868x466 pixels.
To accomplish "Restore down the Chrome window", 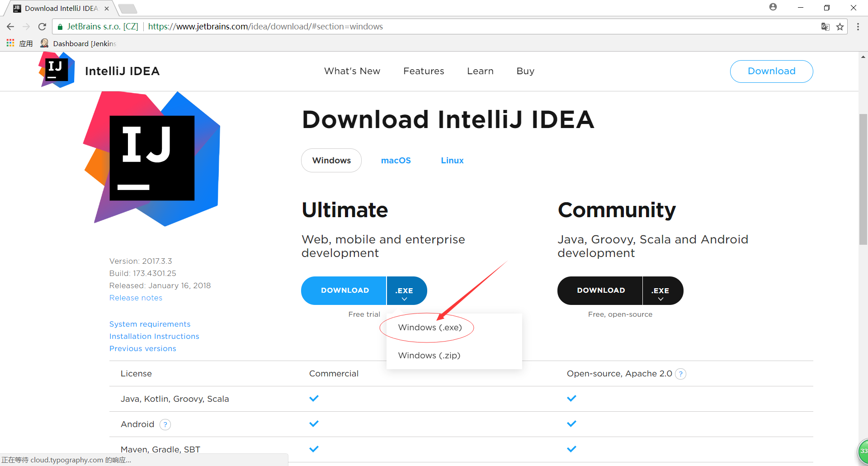I will tap(827, 8).
